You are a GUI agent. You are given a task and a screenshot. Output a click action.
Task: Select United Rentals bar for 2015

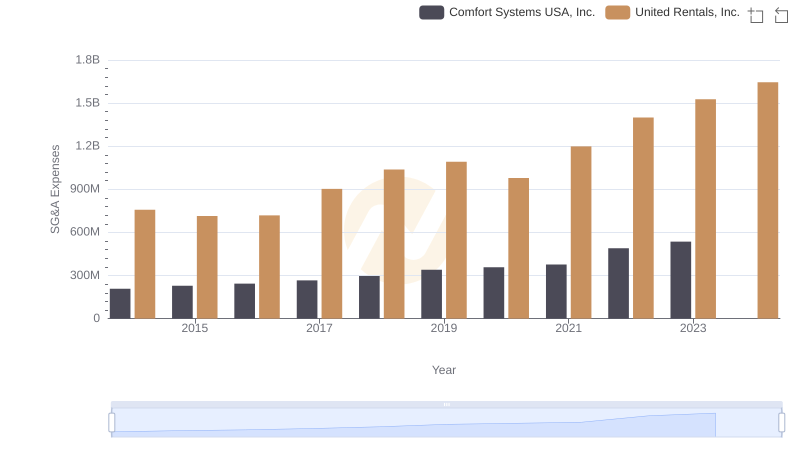pos(207,267)
